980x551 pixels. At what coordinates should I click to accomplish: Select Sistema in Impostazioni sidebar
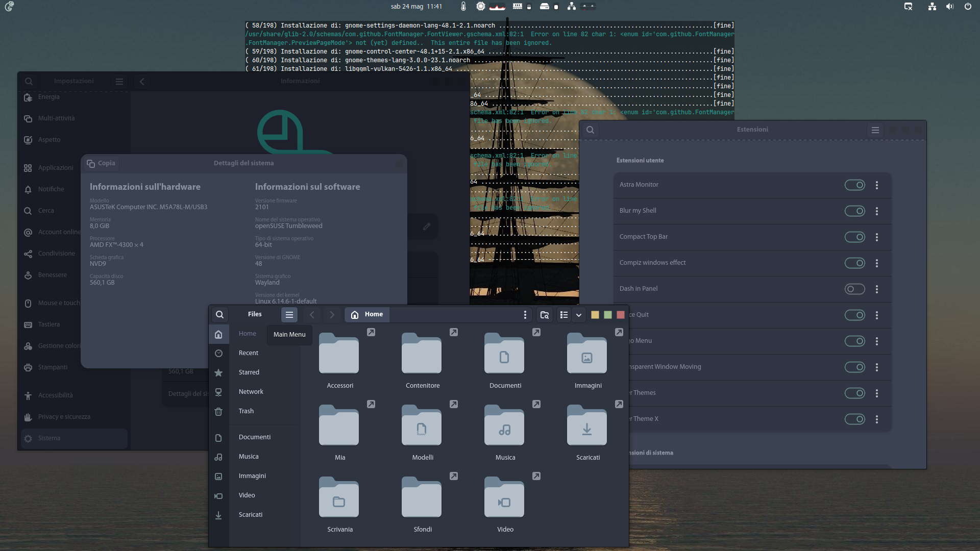[x=74, y=438]
